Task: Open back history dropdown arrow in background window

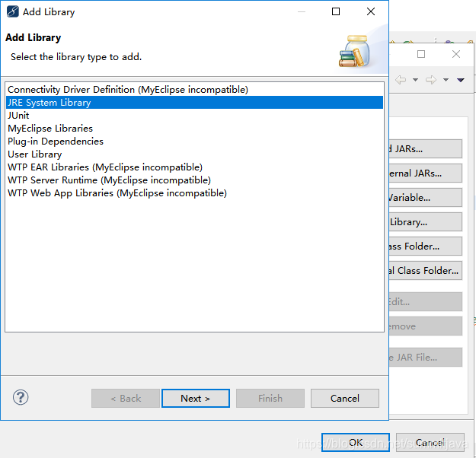Action: [415, 80]
